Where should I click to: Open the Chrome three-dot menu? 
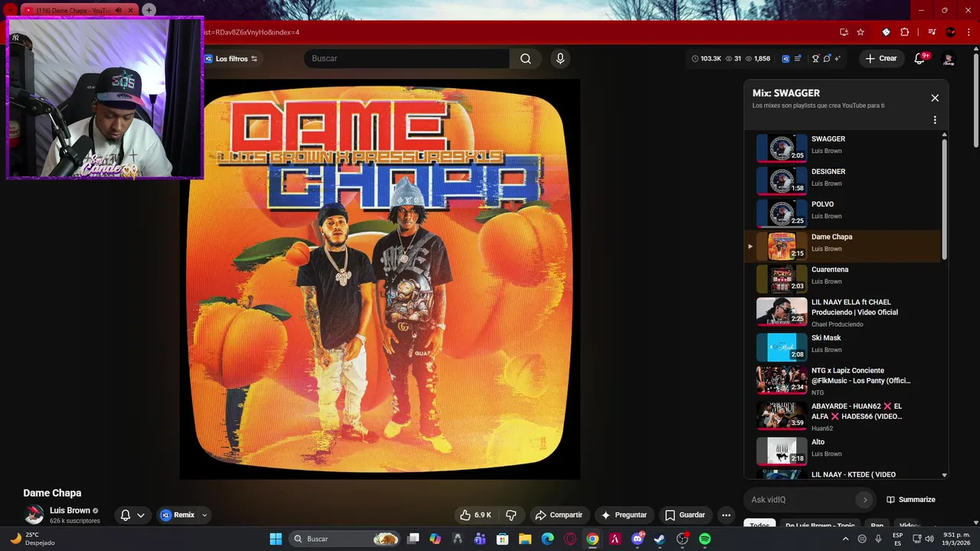point(968,32)
